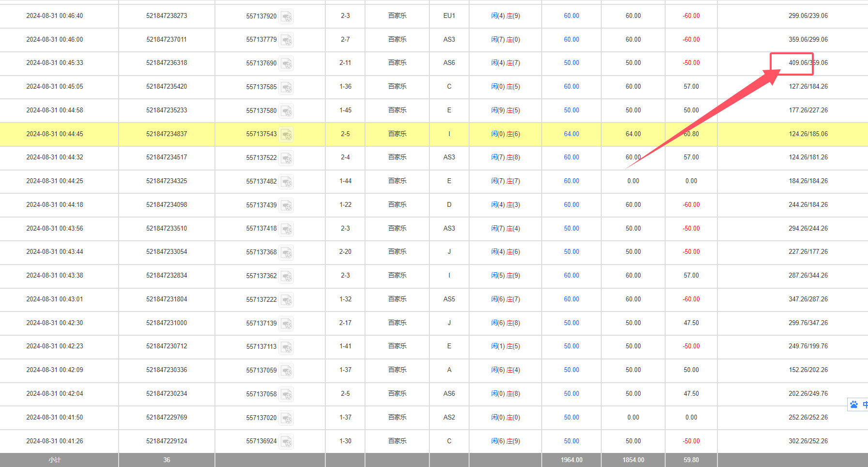
Task: Click replay icon beside 557137368
Action: [x=287, y=253]
